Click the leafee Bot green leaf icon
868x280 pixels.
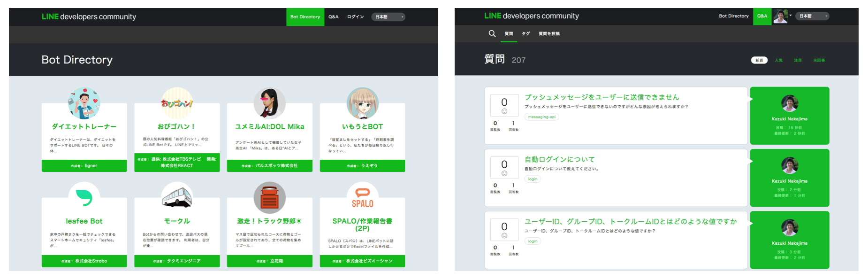84,198
